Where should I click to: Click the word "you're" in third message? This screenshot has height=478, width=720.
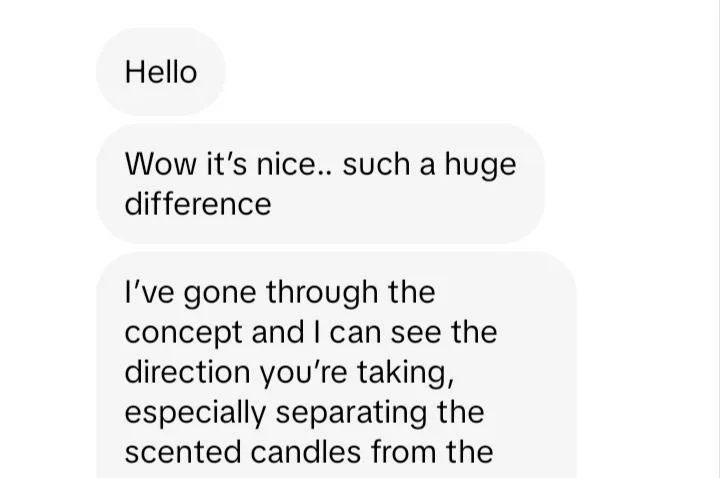coord(304,373)
